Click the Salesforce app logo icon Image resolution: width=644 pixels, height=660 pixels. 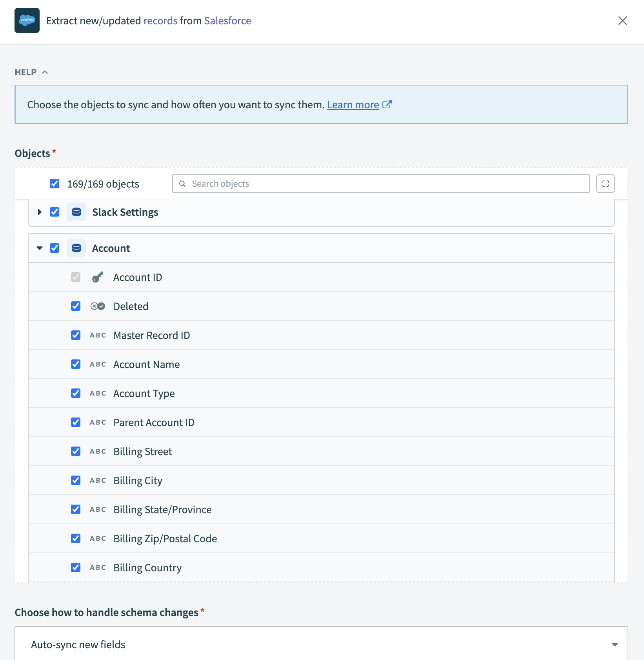pyautogui.click(x=27, y=20)
